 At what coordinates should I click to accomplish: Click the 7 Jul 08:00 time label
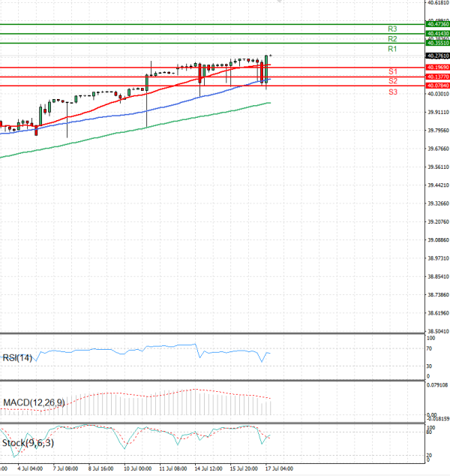65,468
